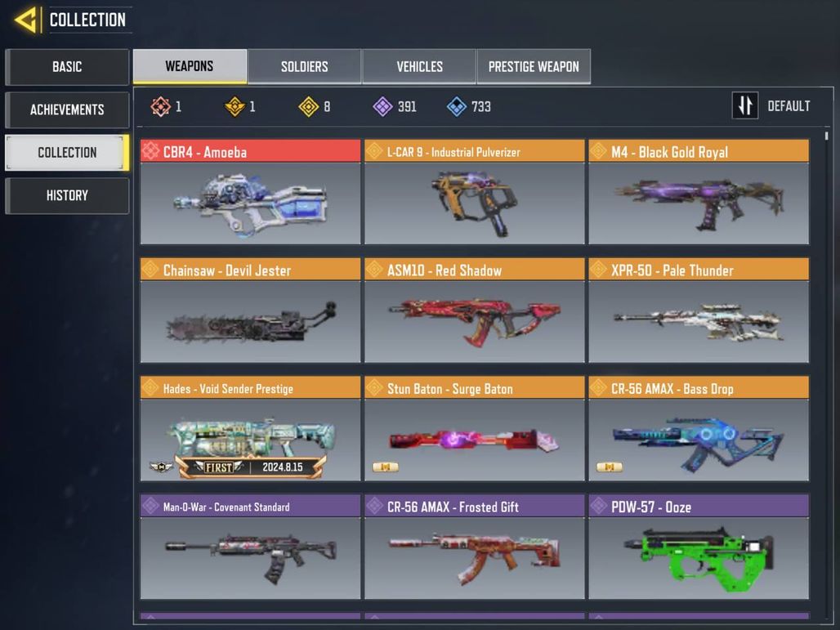
Task: Select the CBR4 - Amoeba weapon card
Action: [x=250, y=192]
